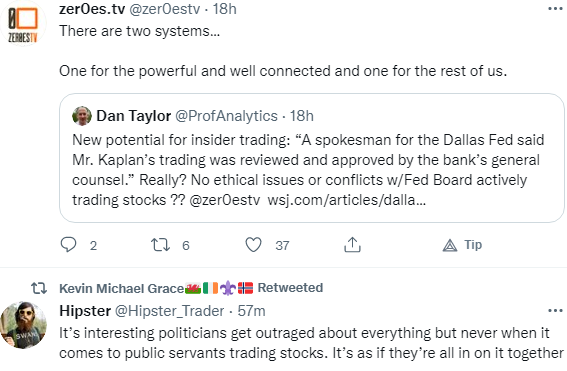Viewport: 567px width, 371px height.
Task: Like the zer0es.tv tweet
Action: coord(253,245)
